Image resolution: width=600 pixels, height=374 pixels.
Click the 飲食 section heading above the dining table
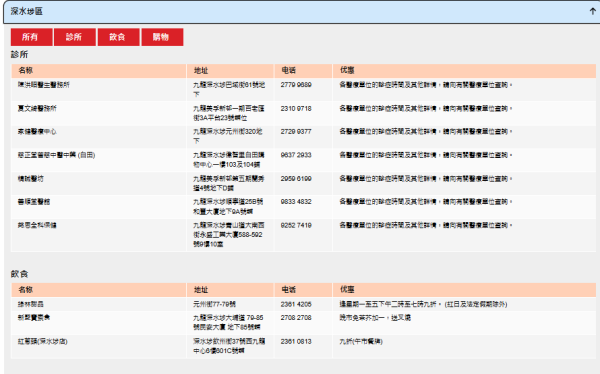click(20, 274)
